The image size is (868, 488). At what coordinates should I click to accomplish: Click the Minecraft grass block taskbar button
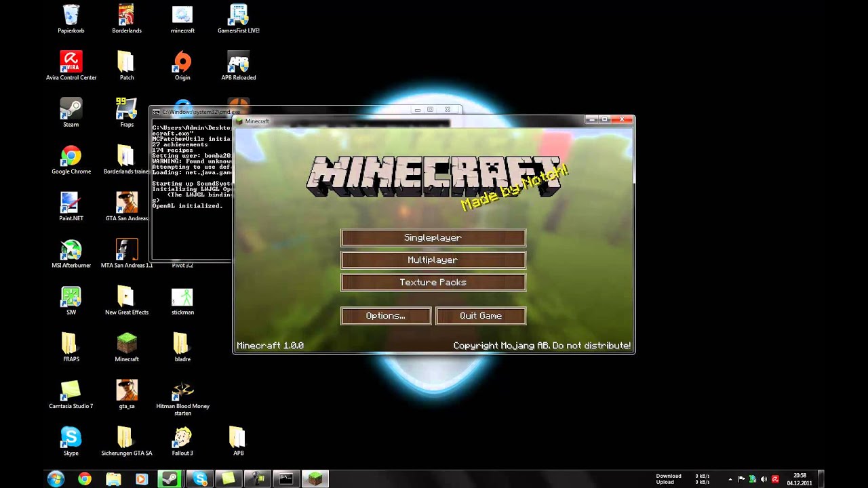click(315, 479)
